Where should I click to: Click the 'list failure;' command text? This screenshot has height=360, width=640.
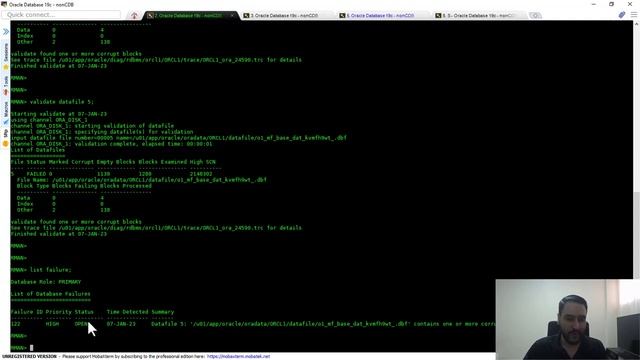(51, 270)
